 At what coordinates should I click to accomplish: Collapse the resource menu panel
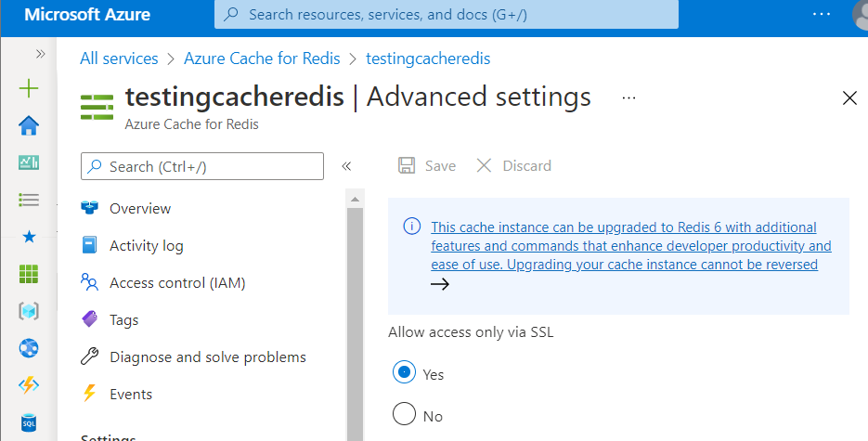346,166
